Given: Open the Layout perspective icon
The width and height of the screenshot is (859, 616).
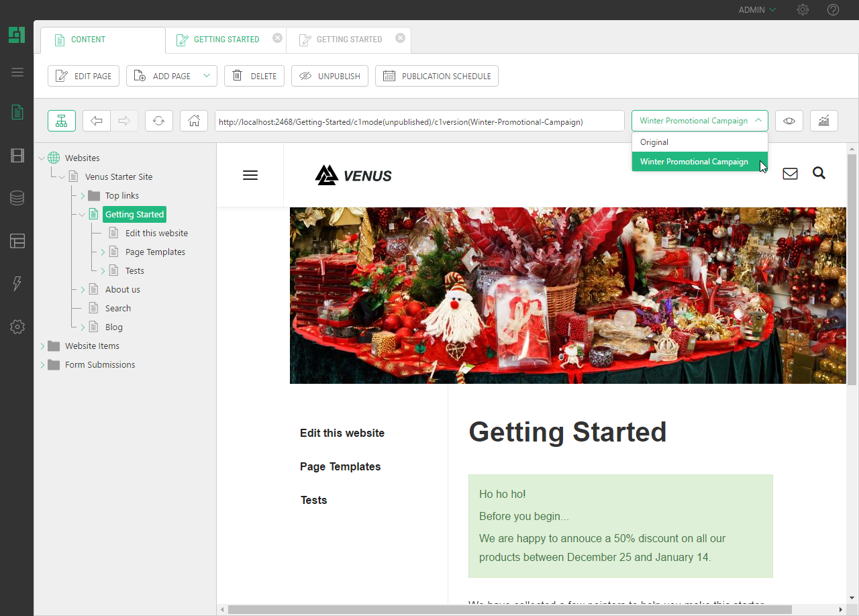Looking at the screenshot, I should coord(17,241).
